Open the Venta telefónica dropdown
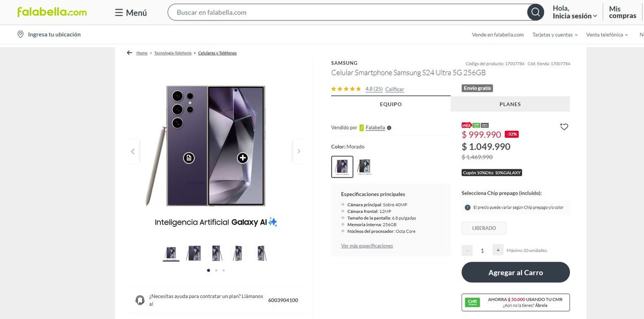Screen dimensions: 644x319 pyautogui.click(x=607, y=35)
